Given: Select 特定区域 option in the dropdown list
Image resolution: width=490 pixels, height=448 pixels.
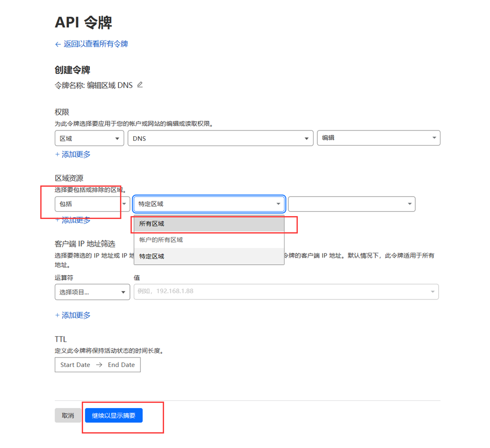Looking at the screenshot, I should [x=209, y=256].
